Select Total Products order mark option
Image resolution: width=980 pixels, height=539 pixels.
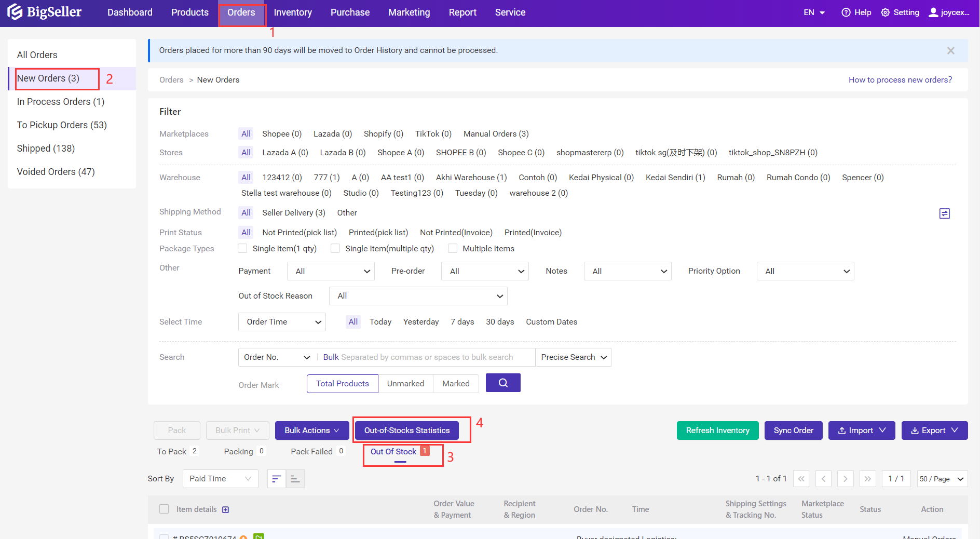[x=343, y=383]
